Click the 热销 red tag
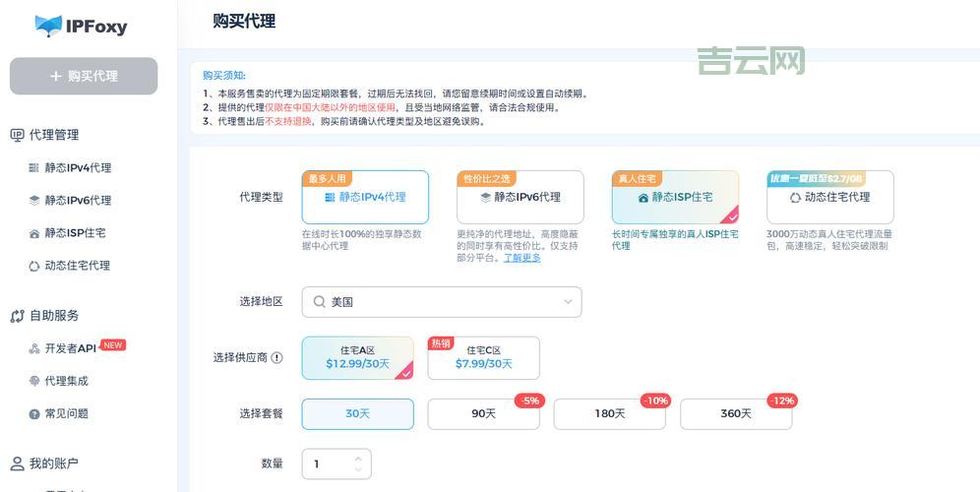This screenshot has width=980, height=492. pos(441,343)
